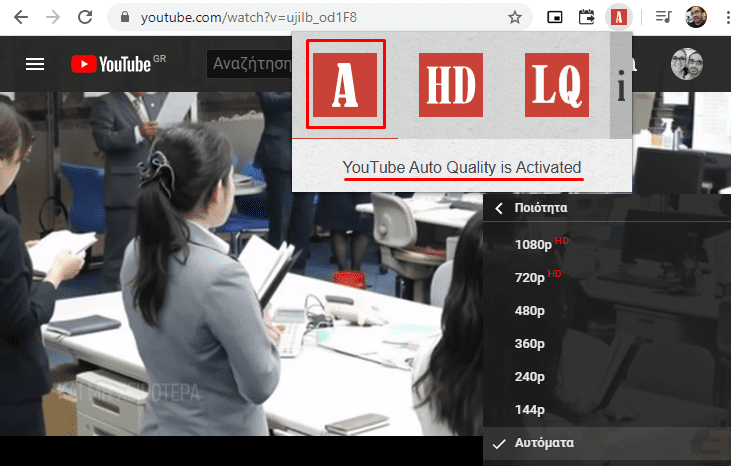Select the HD quality mode button

pyautogui.click(x=451, y=84)
